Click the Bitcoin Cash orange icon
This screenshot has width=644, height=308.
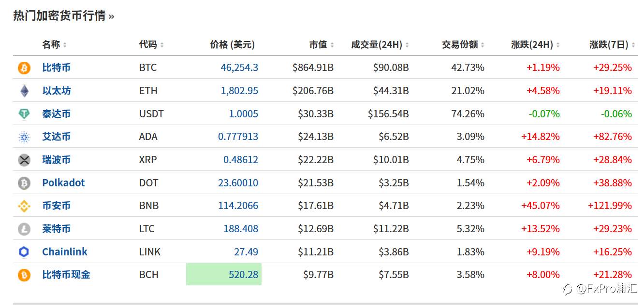pyautogui.click(x=24, y=275)
